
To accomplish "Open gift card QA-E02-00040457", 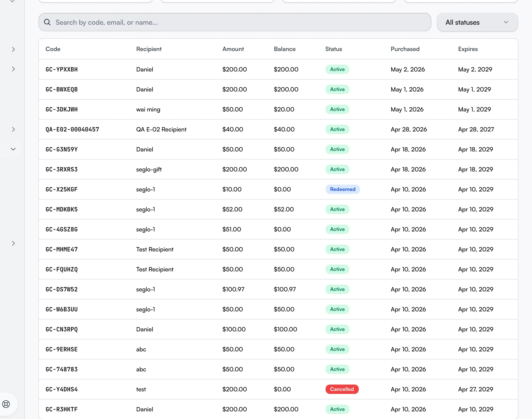I will point(72,130).
